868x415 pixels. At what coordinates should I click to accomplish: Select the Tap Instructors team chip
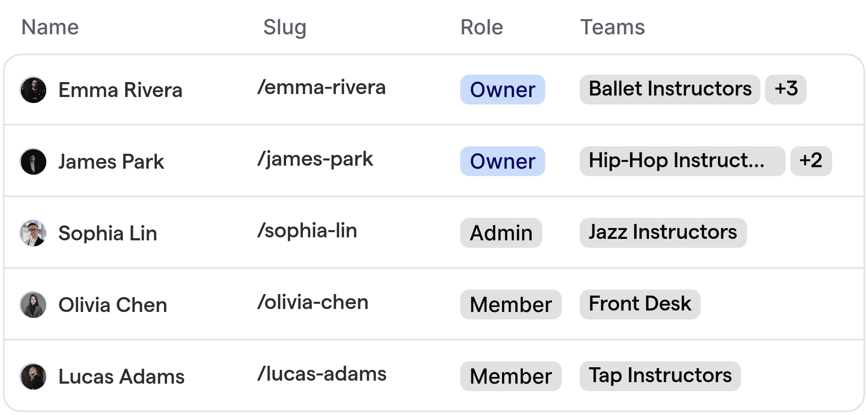pyautogui.click(x=660, y=376)
